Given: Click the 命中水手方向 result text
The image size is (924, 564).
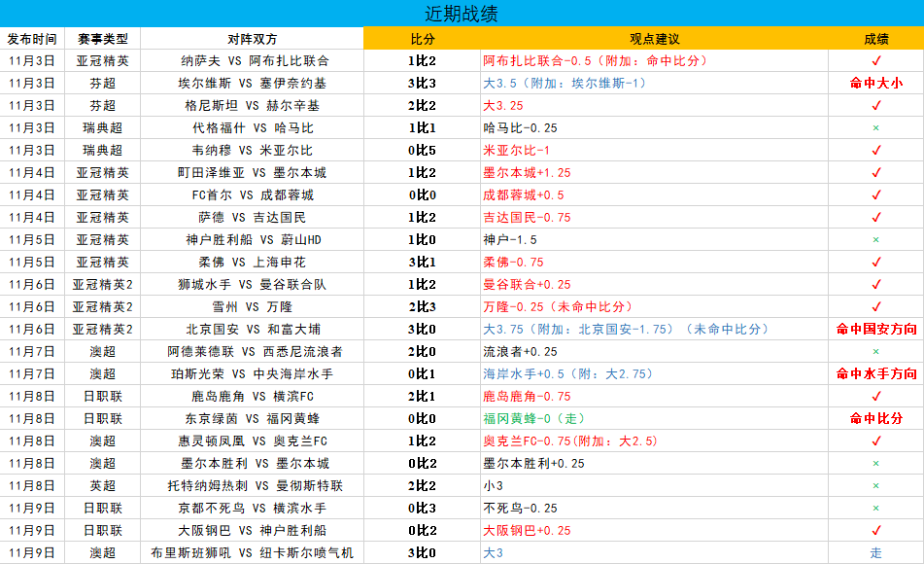Looking at the screenshot, I should coord(875,373).
